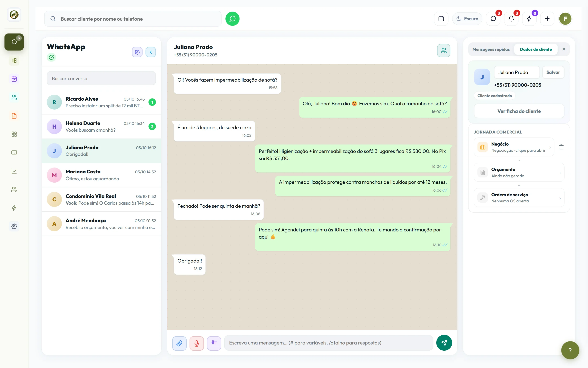
Task: Expand the Orçamento journey card
Action: click(x=519, y=173)
